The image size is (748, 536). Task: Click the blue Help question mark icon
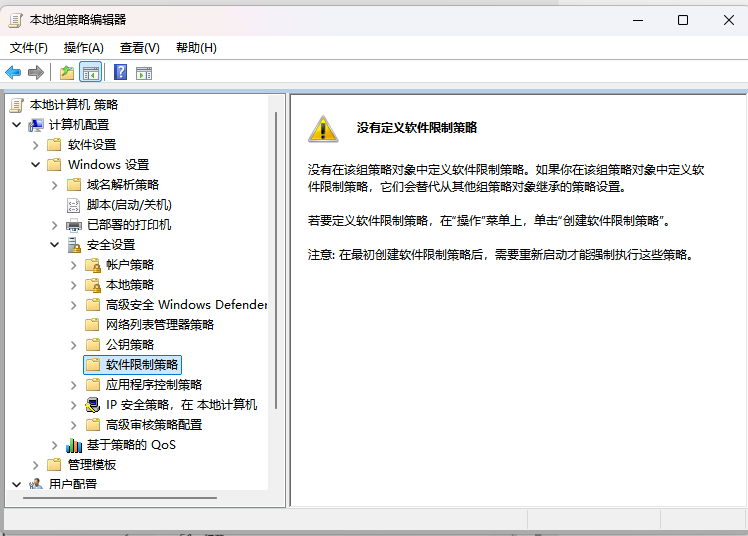click(x=120, y=72)
